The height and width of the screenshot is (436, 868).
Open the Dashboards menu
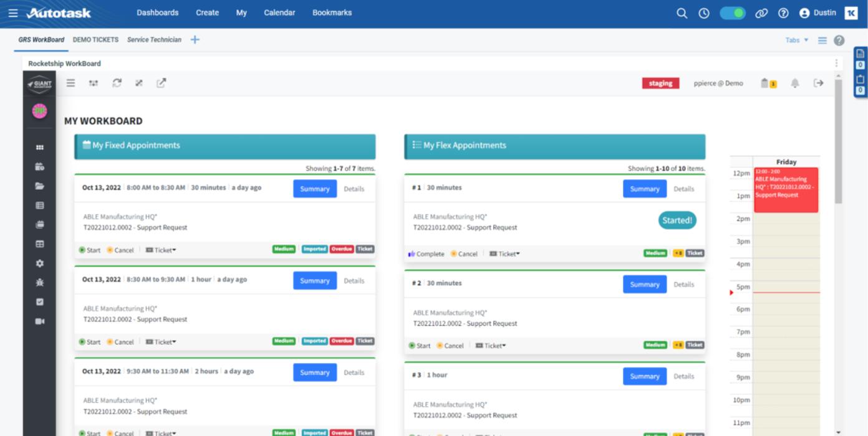pyautogui.click(x=157, y=12)
